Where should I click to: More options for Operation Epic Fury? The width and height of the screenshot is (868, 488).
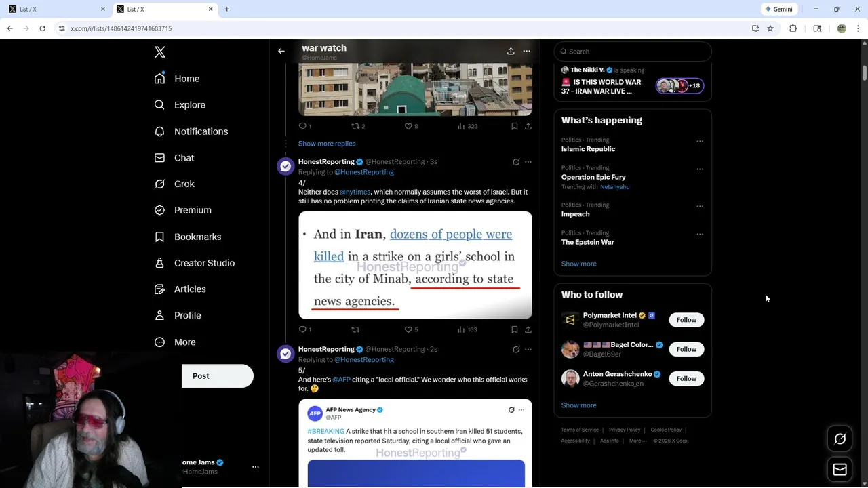[x=700, y=169]
